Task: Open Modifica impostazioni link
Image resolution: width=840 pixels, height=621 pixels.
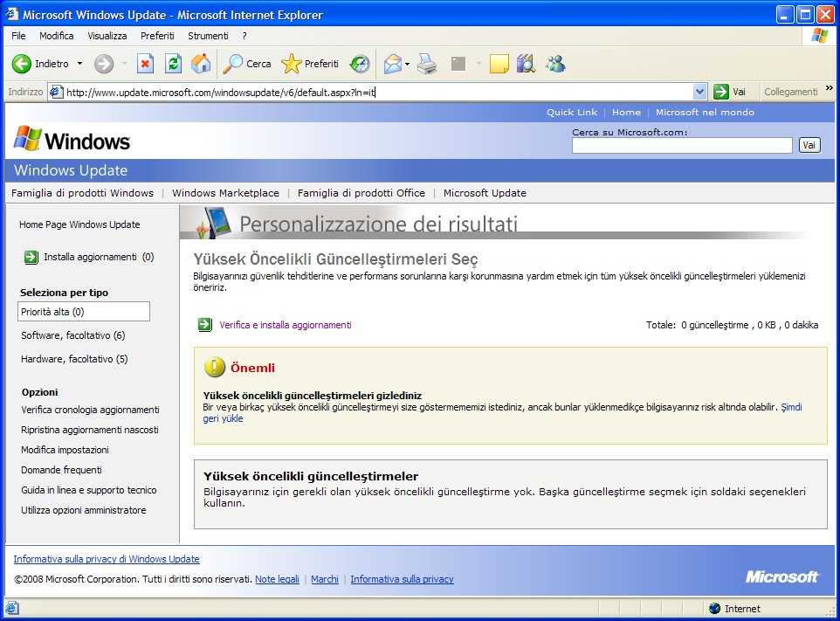Action: 65,450
